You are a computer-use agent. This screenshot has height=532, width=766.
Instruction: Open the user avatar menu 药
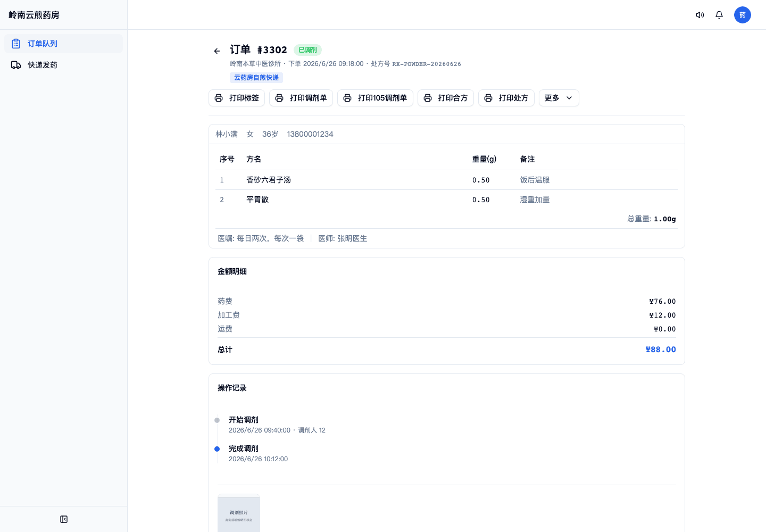point(743,15)
